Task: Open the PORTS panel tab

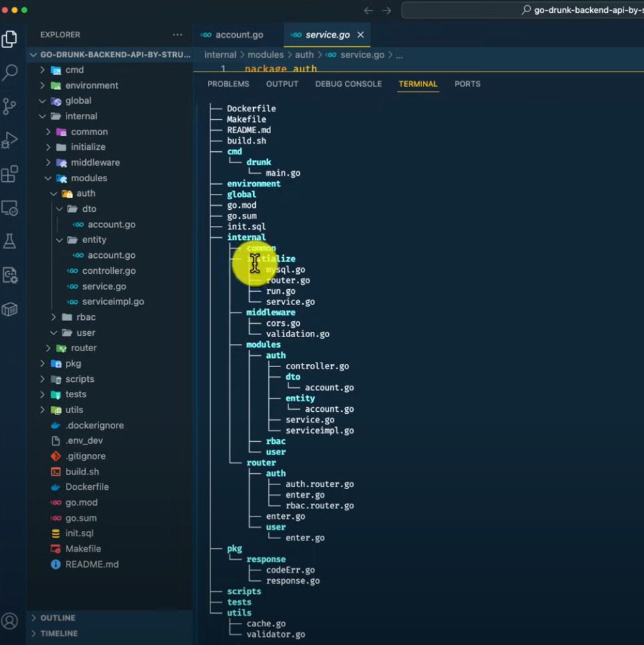Action: (467, 84)
